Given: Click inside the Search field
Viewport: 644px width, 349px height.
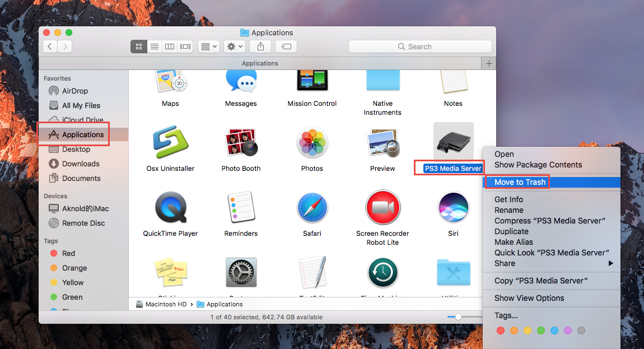Looking at the screenshot, I should pyautogui.click(x=420, y=46).
